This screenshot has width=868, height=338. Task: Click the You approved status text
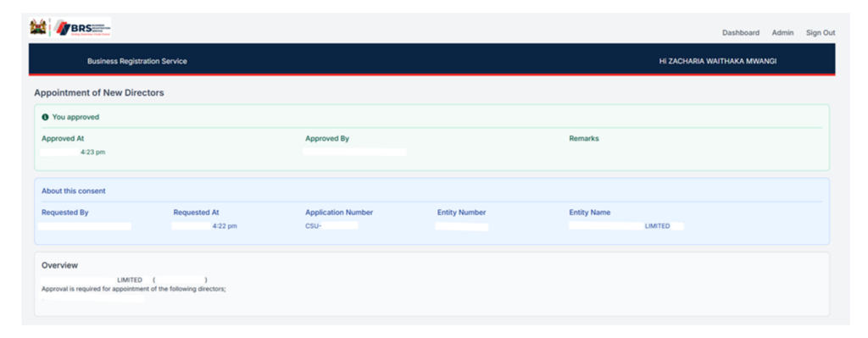coord(75,117)
